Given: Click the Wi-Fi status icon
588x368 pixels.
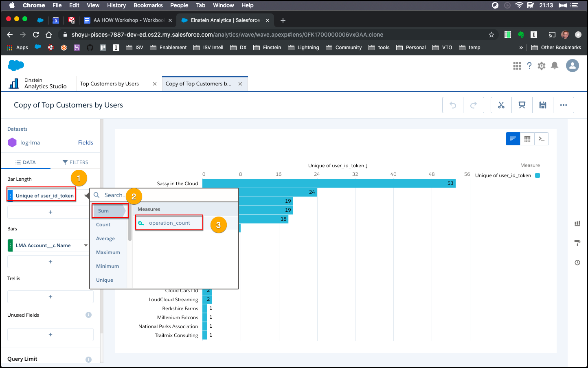Looking at the screenshot, I should tap(519, 5).
